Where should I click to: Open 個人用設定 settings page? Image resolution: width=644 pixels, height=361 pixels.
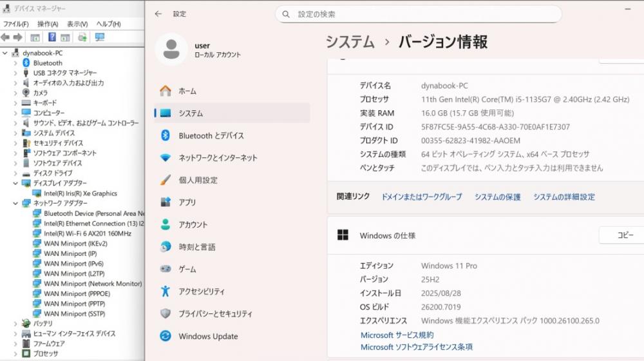(x=232, y=180)
